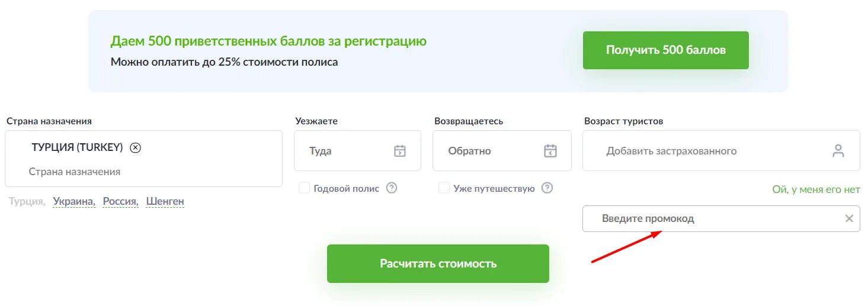This screenshot has width=868, height=306.
Task: Remove the ТУРЦИЯ (TURKEY) destination tag
Action: (135, 148)
